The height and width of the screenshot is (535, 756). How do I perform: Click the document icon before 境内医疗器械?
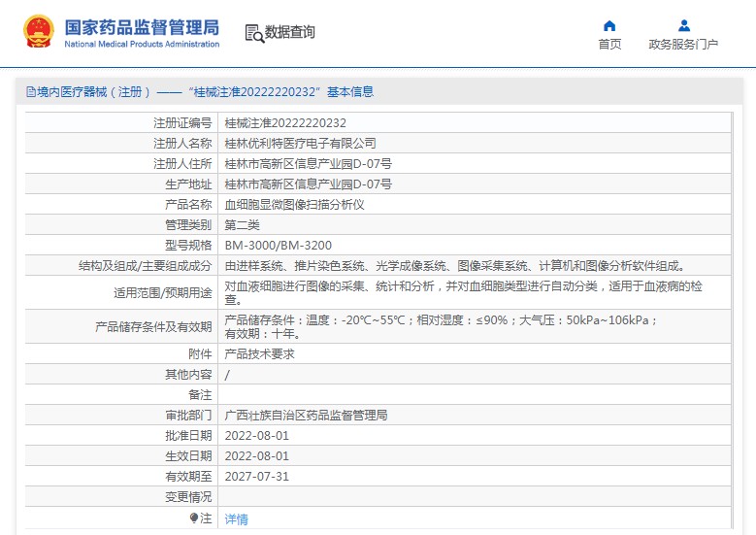pyautogui.click(x=31, y=91)
